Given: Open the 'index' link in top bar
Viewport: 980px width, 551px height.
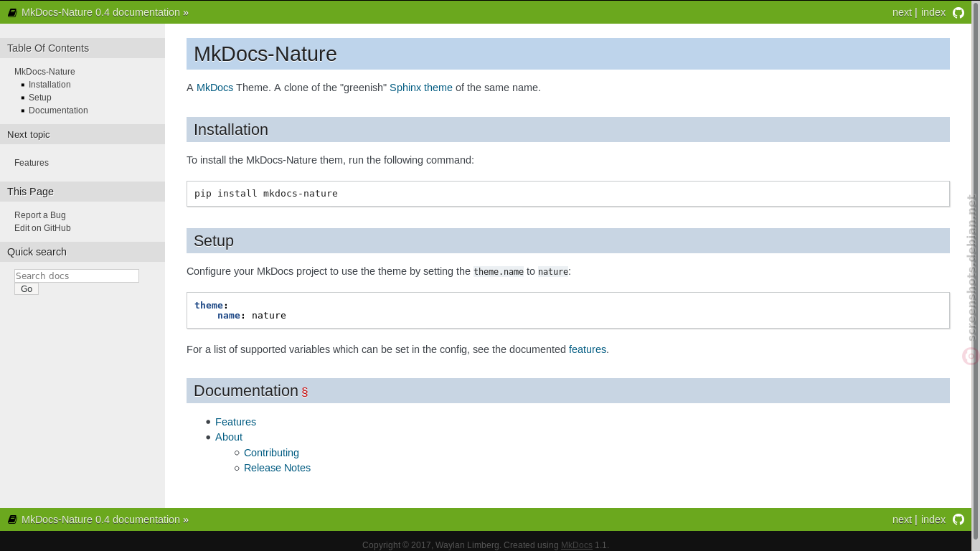Looking at the screenshot, I should tap(933, 12).
